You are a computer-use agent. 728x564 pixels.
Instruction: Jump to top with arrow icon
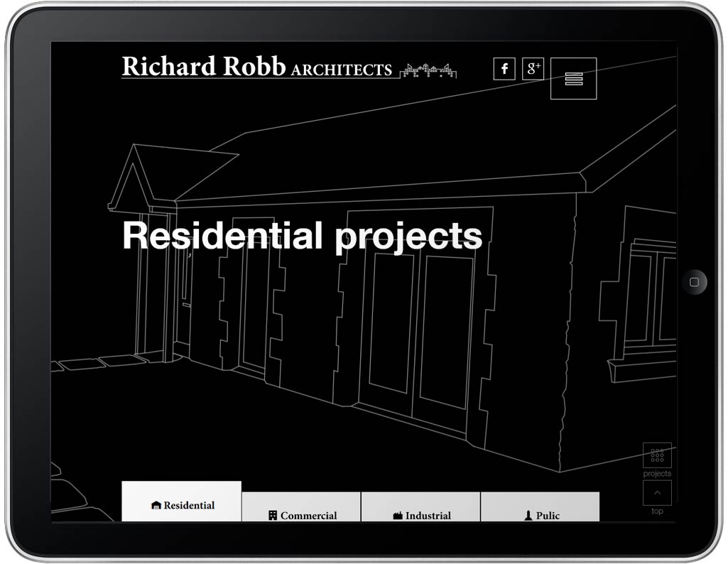coord(657,493)
